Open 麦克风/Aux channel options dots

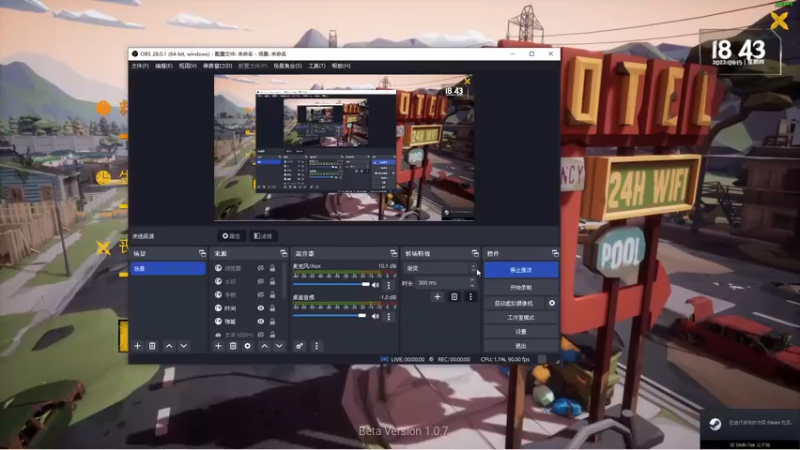pos(389,285)
